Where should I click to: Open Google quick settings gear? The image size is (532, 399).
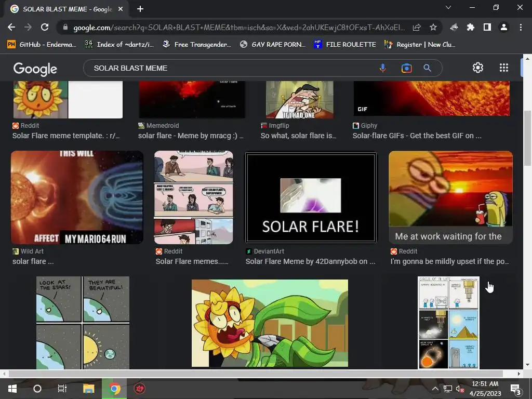point(478,68)
